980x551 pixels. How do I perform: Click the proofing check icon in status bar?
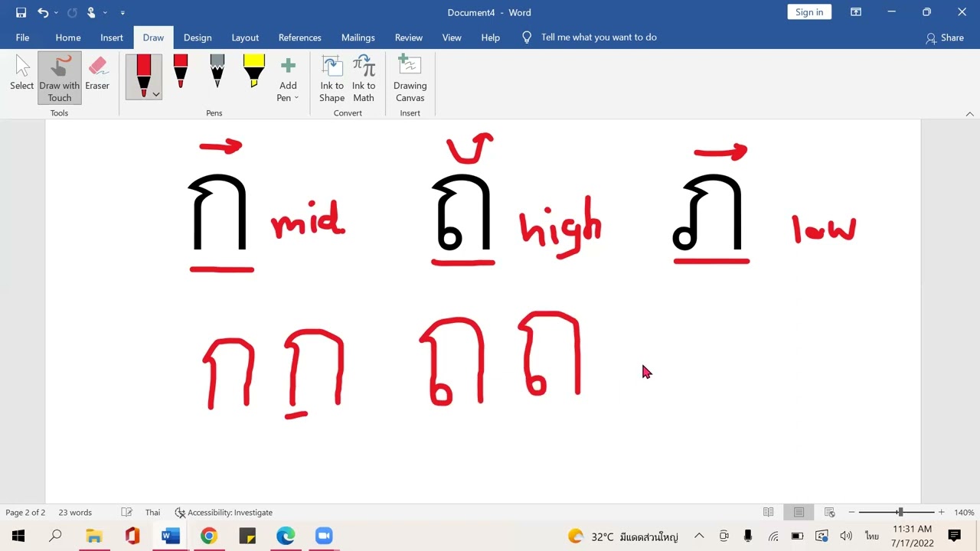[x=126, y=513]
